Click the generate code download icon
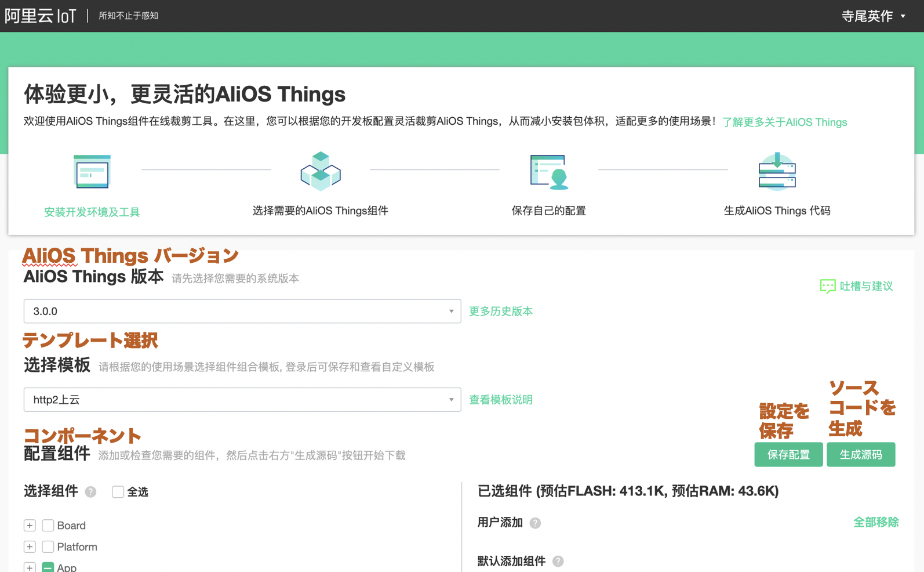 pyautogui.click(x=777, y=171)
